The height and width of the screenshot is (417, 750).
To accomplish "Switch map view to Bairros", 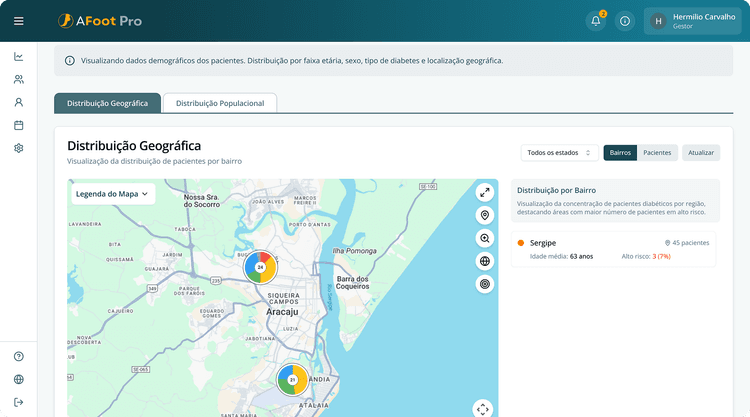I will pyautogui.click(x=620, y=153).
